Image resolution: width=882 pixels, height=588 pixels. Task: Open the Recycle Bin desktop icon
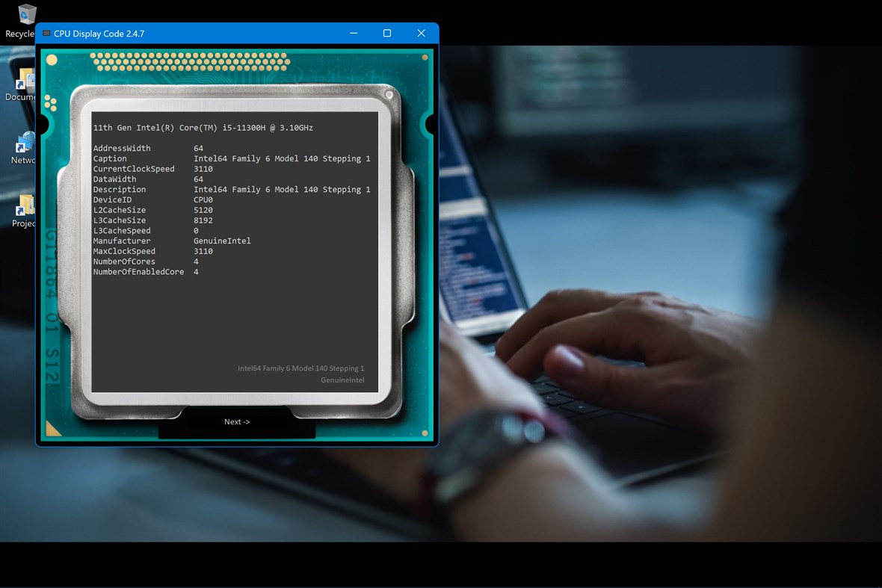click(x=27, y=19)
